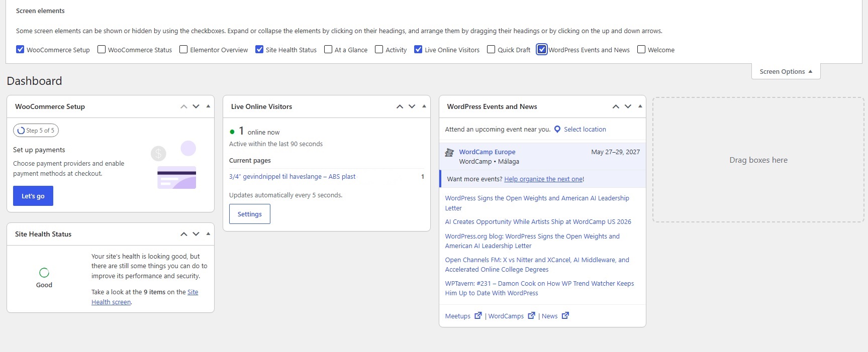The width and height of the screenshot is (868, 352).
Task: Click the Dashboard page title
Action: click(x=34, y=81)
